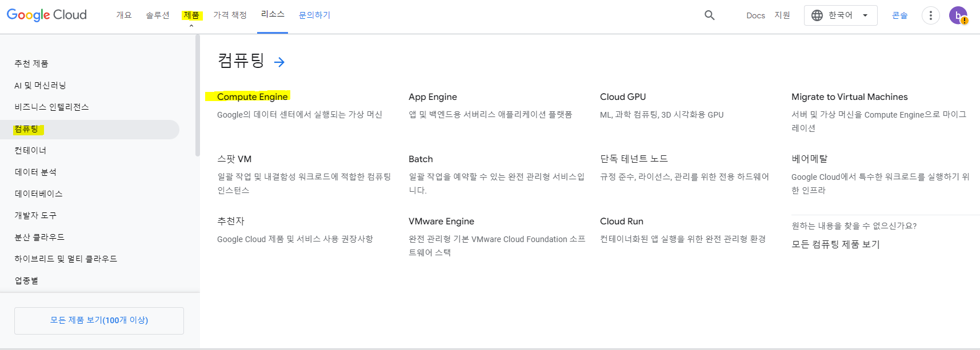Open Migrate to Virtual Machines link
The width and height of the screenshot is (980, 350).
click(x=849, y=96)
